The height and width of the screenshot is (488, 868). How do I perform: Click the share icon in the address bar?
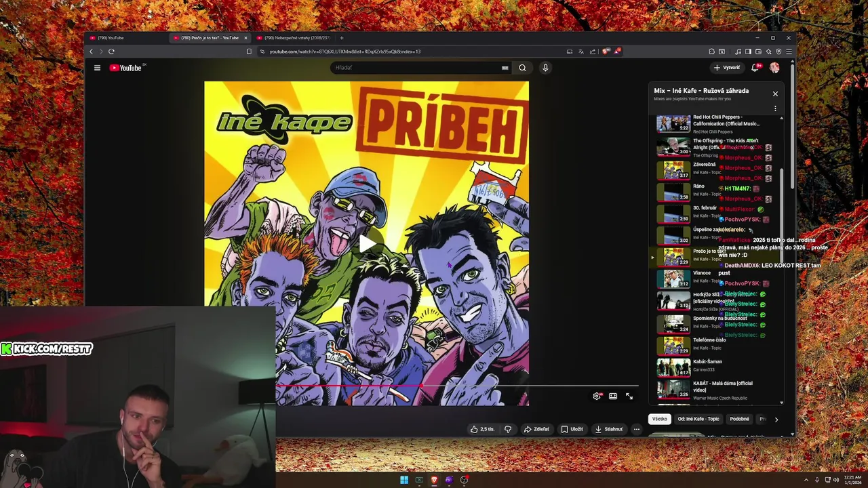point(593,52)
